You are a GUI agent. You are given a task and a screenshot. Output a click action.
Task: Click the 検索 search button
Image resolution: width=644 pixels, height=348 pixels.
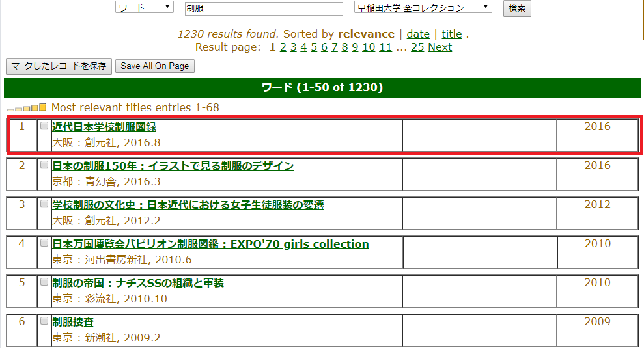[517, 8]
